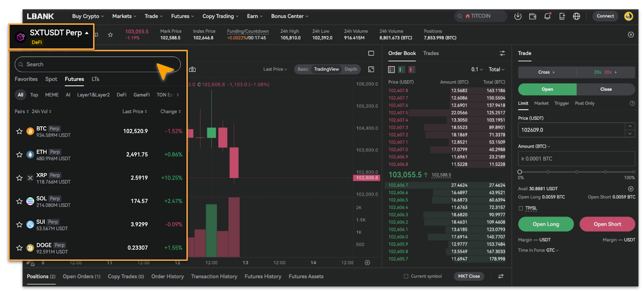Open the notifications bell icon
Viewport: 644px width, 291px height.
coord(547,16)
